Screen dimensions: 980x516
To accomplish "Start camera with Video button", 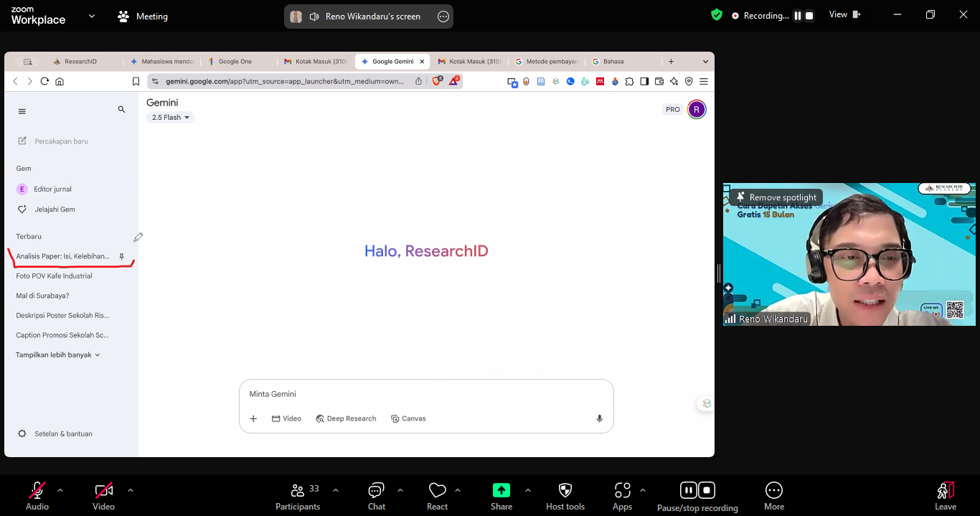I will [103, 496].
